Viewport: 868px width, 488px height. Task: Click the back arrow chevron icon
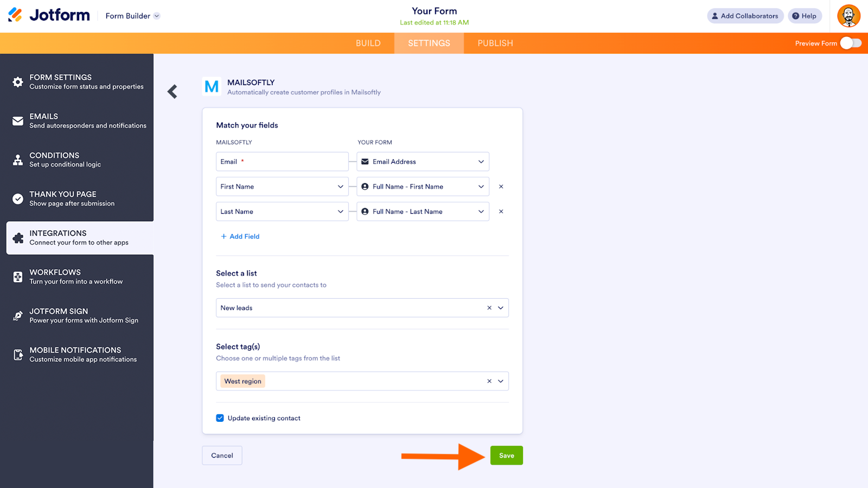tap(173, 92)
